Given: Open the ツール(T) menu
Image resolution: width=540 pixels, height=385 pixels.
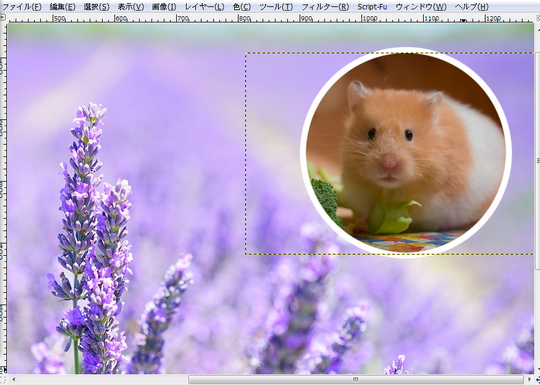Looking at the screenshot, I should (x=276, y=7).
